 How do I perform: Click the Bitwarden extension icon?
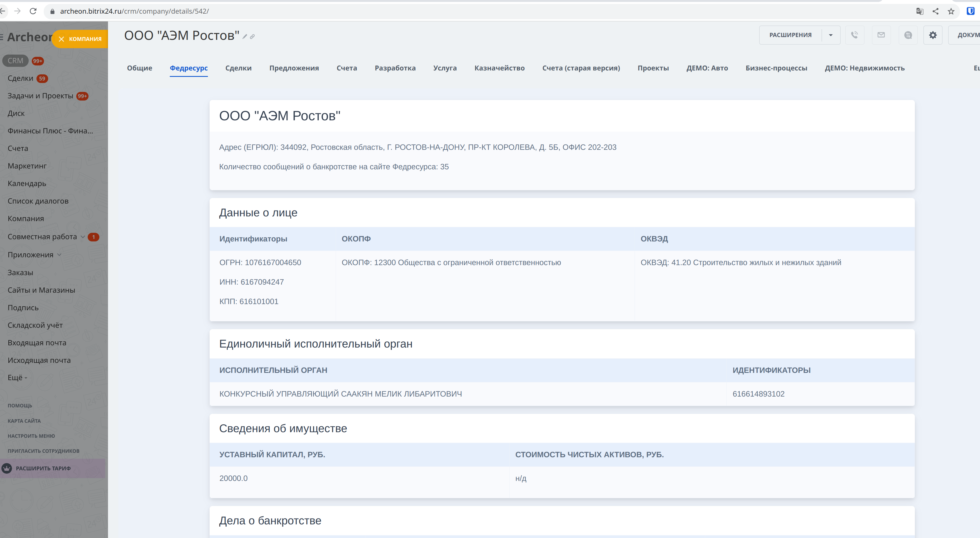point(970,11)
